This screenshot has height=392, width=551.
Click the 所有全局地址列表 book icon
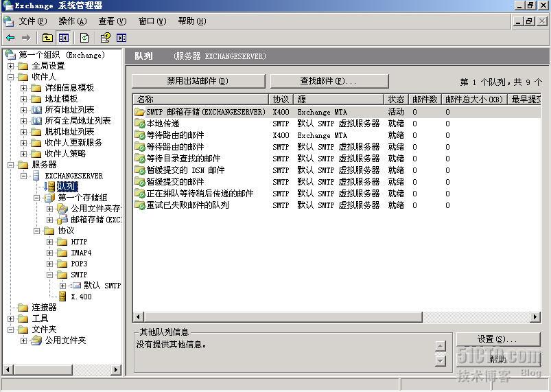(37, 121)
